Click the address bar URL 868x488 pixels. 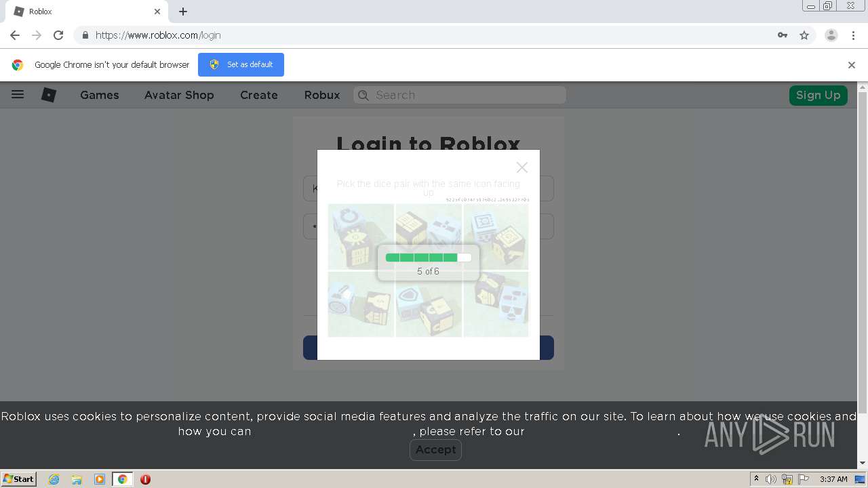tap(158, 35)
